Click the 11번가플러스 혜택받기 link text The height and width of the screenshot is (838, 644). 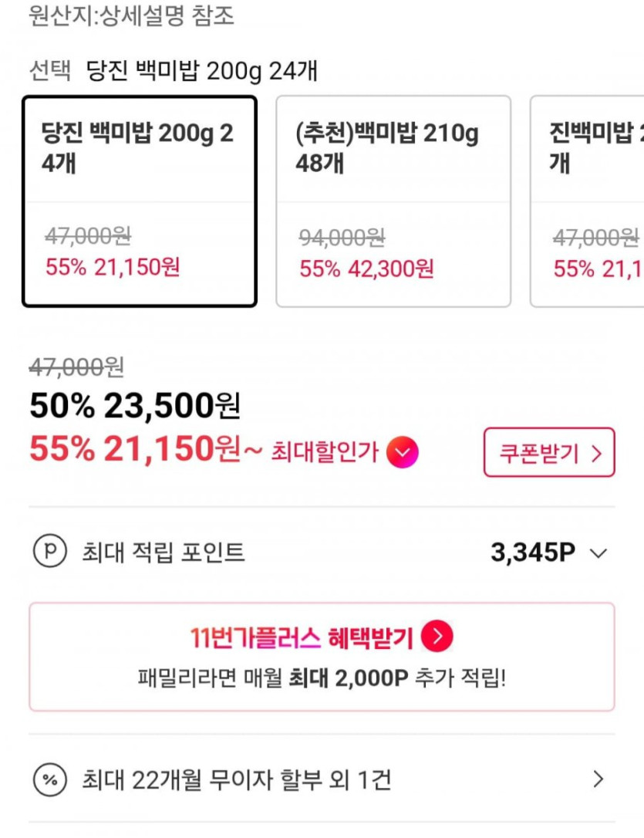pos(302,638)
